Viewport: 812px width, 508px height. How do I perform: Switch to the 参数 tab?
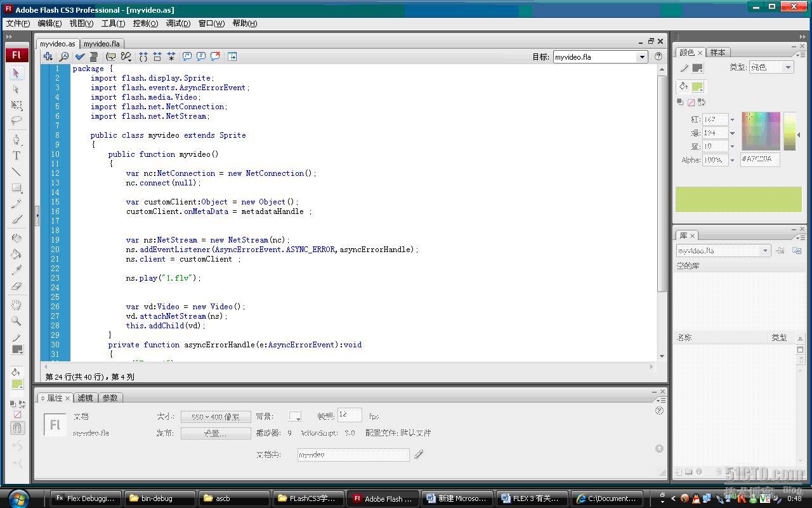(x=110, y=398)
